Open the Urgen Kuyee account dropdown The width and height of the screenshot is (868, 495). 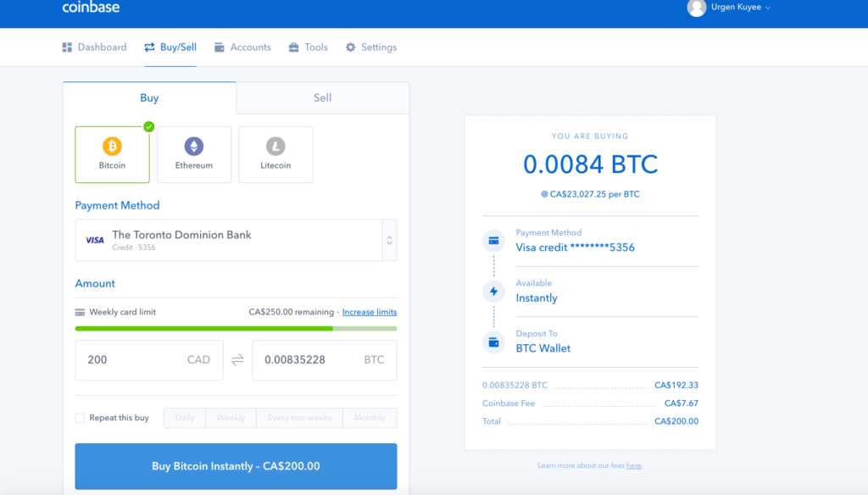740,7
